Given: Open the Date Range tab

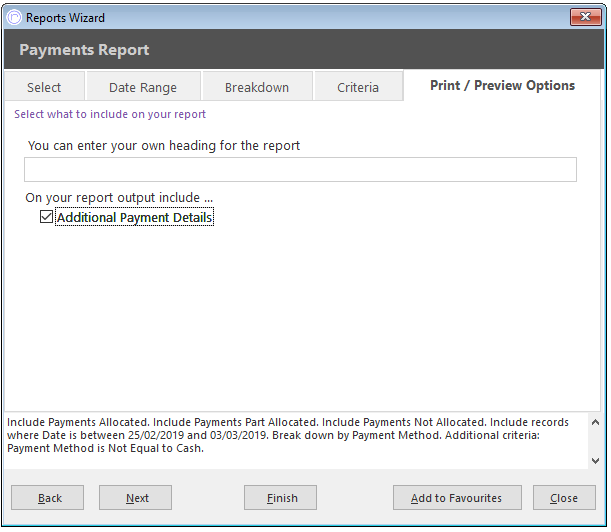Looking at the screenshot, I should pos(143,87).
